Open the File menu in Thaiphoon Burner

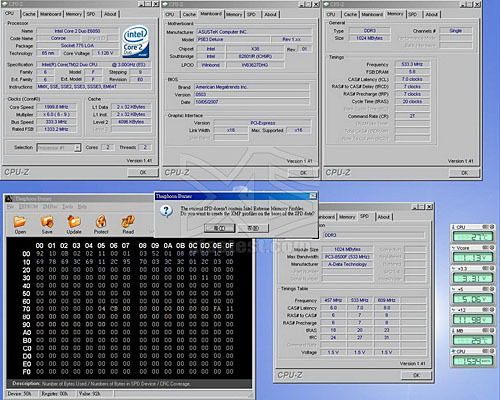pyautogui.click(x=11, y=207)
